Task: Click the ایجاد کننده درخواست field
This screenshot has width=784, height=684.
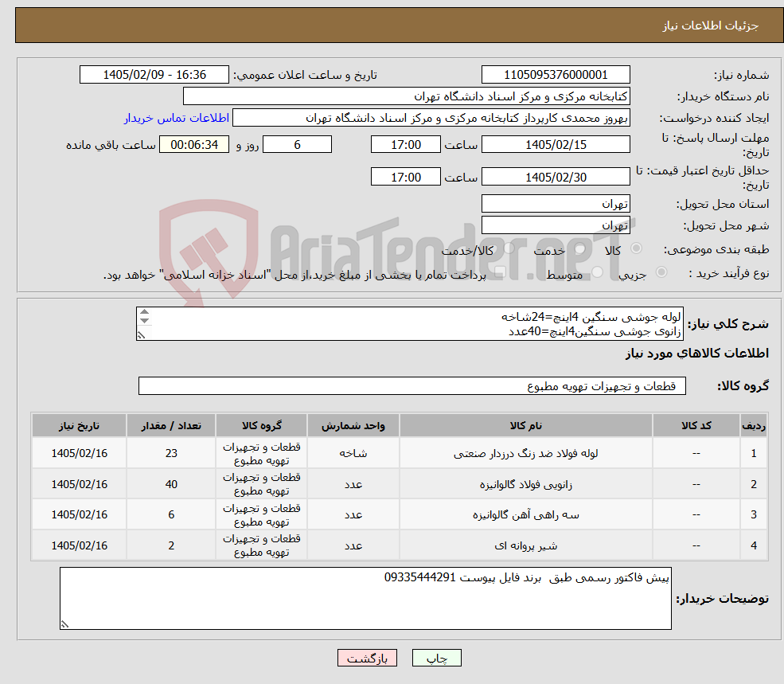Action: pyautogui.click(x=431, y=118)
